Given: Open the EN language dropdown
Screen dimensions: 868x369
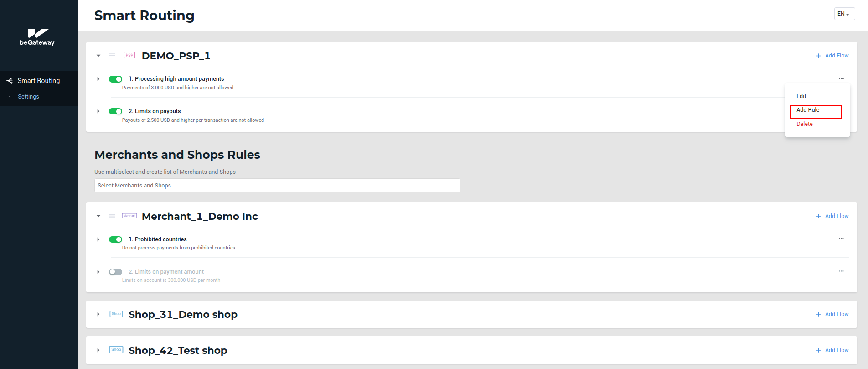Looking at the screenshot, I should (844, 14).
